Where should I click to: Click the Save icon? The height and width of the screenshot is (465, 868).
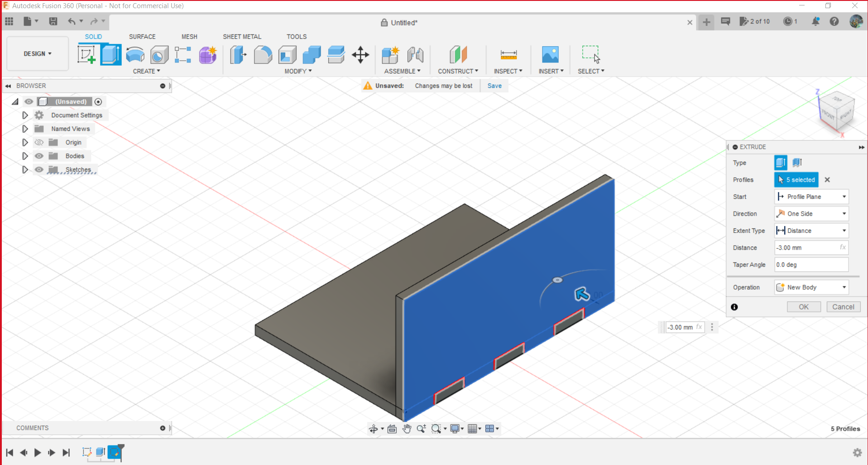(x=53, y=21)
